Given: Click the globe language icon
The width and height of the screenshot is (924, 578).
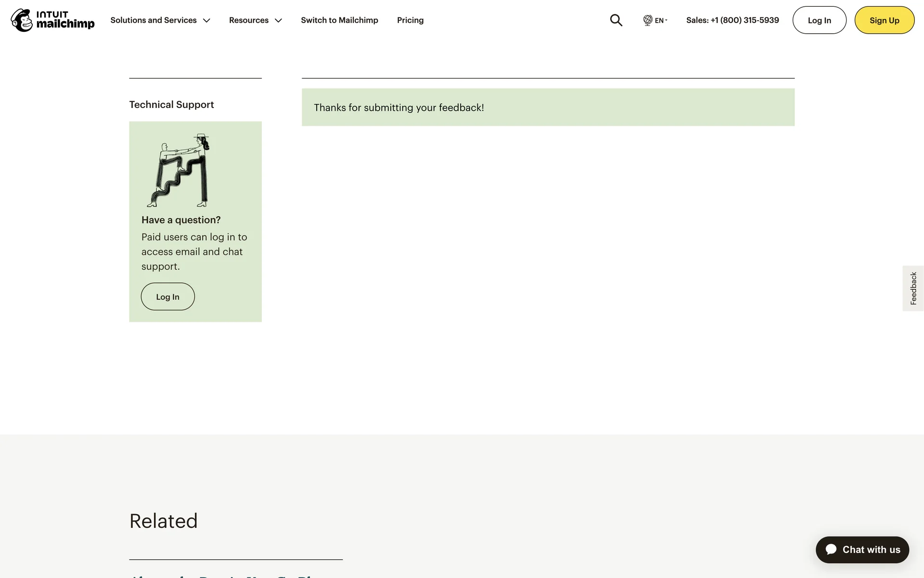Looking at the screenshot, I should 648,20.
